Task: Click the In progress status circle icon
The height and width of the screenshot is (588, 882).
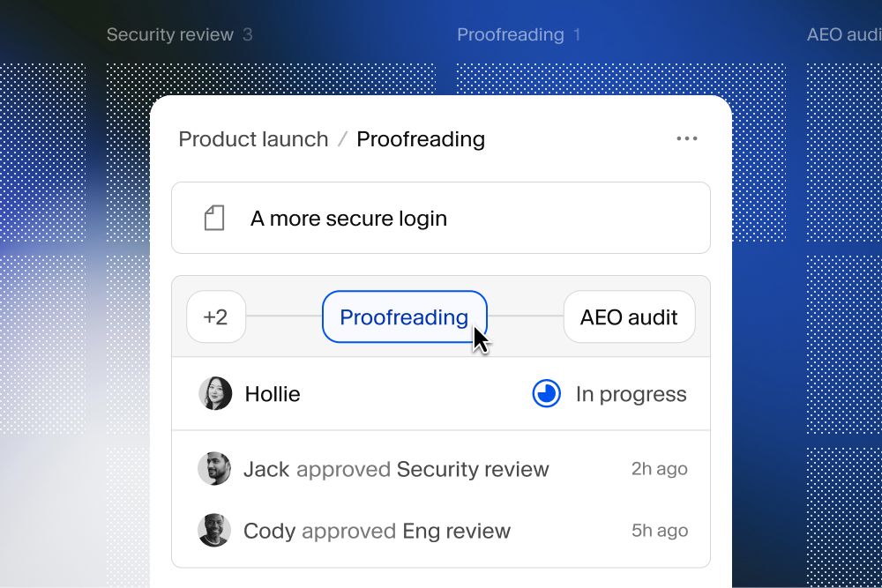Action: click(546, 393)
